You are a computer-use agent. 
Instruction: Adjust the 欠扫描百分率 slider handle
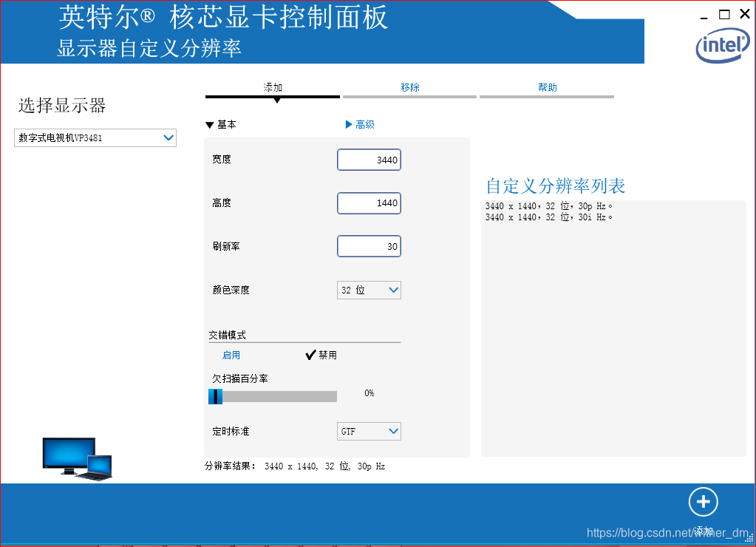pos(215,396)
